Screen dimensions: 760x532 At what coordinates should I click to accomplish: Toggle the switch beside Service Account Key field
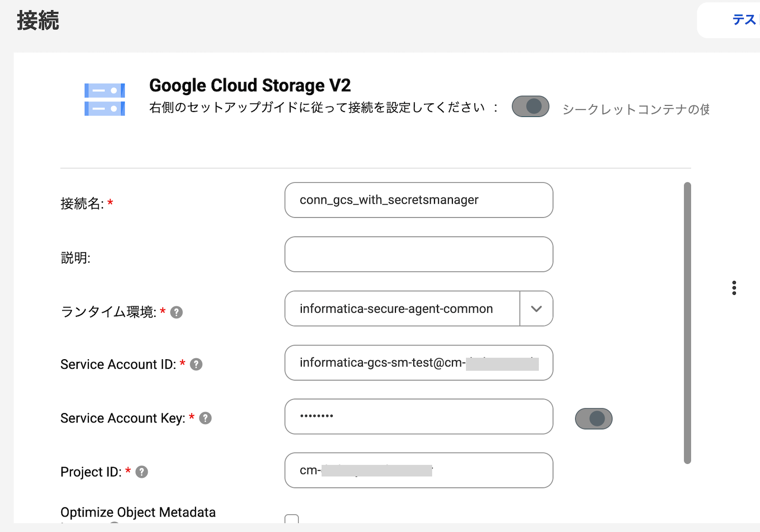click(x=593, y=419)
